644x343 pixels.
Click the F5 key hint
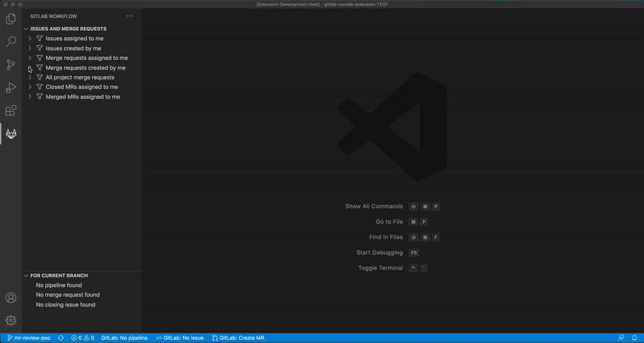point(413,253)
